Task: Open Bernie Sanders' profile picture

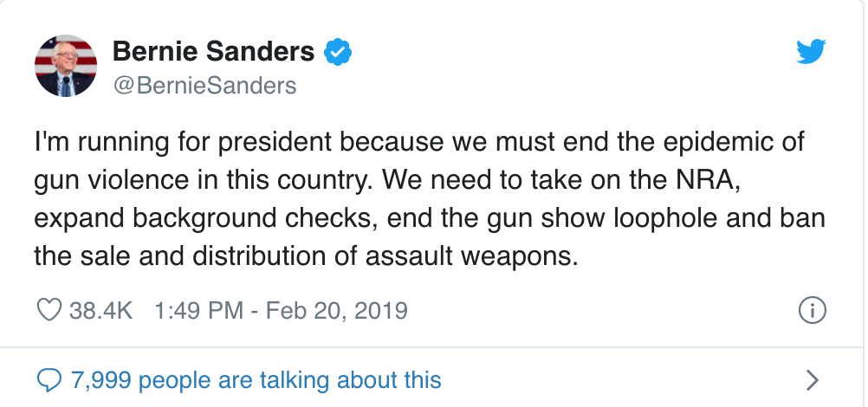Action: [x=65, y=66]
